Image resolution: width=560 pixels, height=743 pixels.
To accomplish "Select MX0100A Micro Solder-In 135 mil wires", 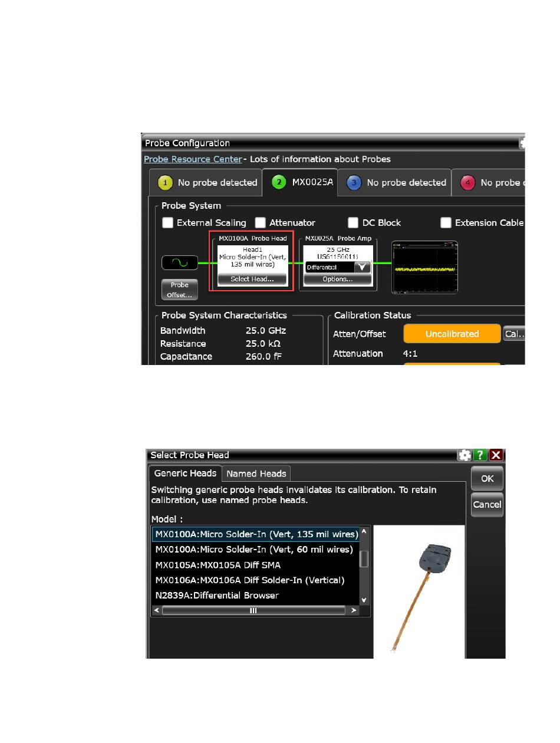I will 256,534.
